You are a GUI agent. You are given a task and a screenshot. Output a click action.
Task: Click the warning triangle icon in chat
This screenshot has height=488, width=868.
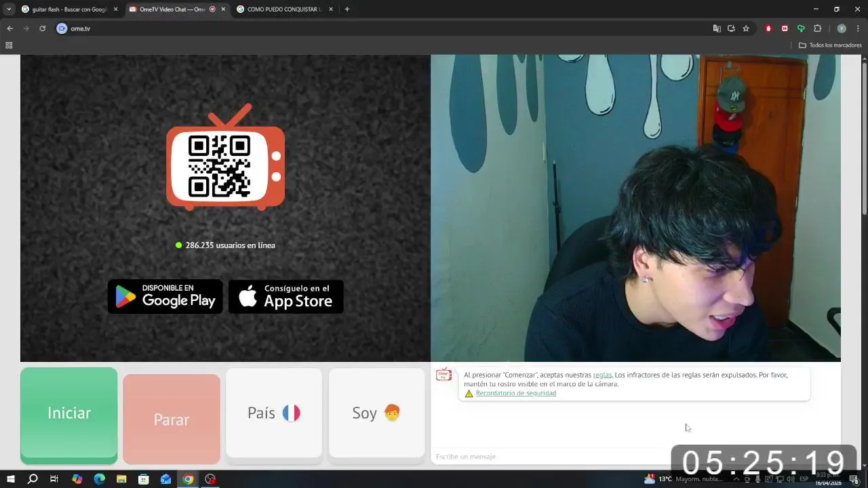pyautogui.click(x=469, y=393)
